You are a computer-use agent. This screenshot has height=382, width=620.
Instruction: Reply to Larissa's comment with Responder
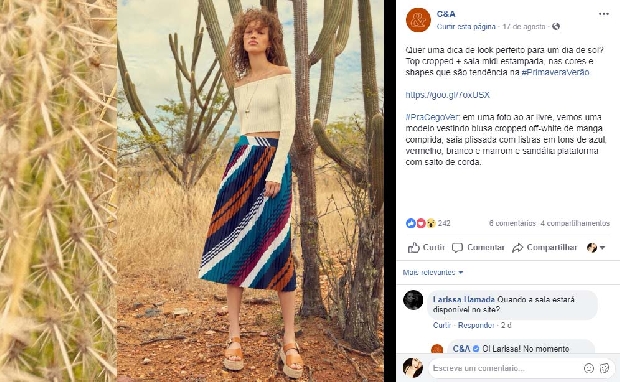pos(476,325)
